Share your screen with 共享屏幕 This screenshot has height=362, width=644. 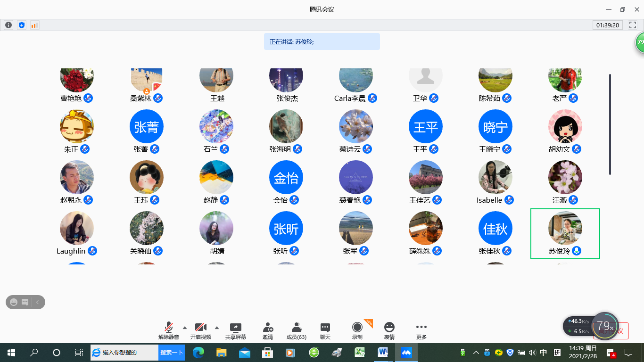235,330
